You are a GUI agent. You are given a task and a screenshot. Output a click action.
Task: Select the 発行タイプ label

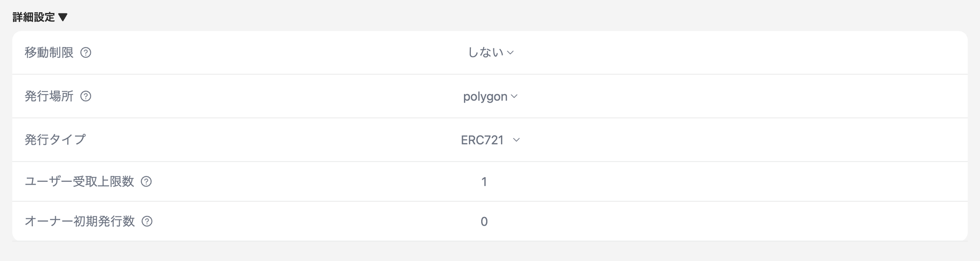(55, 140)
